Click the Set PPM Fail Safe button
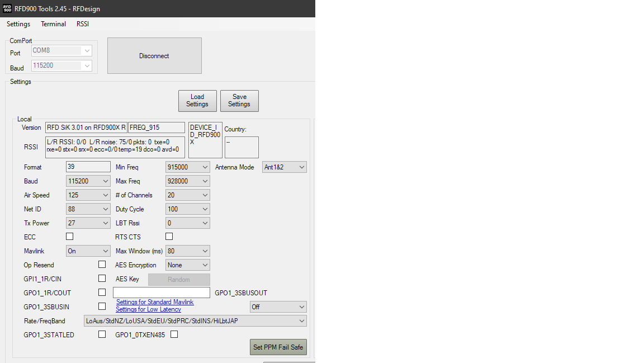This screenshot has width=644, height=363. [x=278, y=347]
